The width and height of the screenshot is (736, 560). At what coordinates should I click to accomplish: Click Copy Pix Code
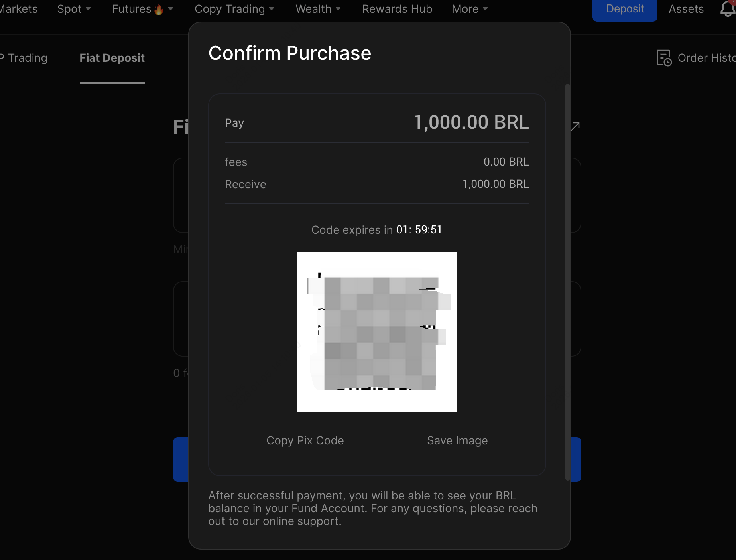click(305, 440)
